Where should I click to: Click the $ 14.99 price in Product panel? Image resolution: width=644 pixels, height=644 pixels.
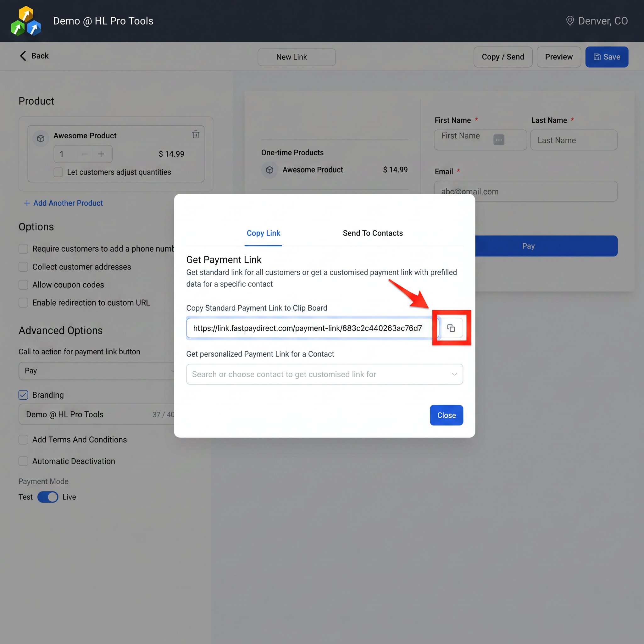pyautogui.click(x=171, y=154)
